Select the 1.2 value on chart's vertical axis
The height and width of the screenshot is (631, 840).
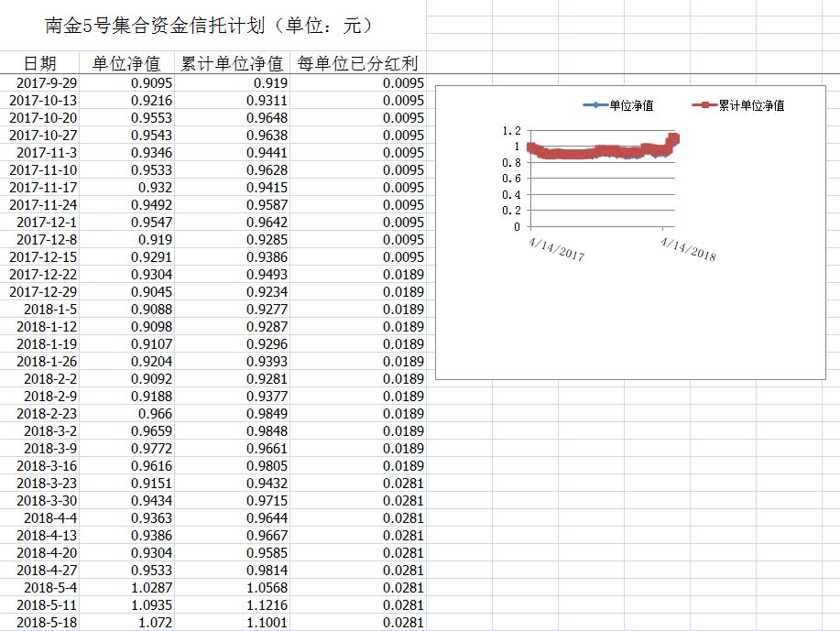[511, 131]
